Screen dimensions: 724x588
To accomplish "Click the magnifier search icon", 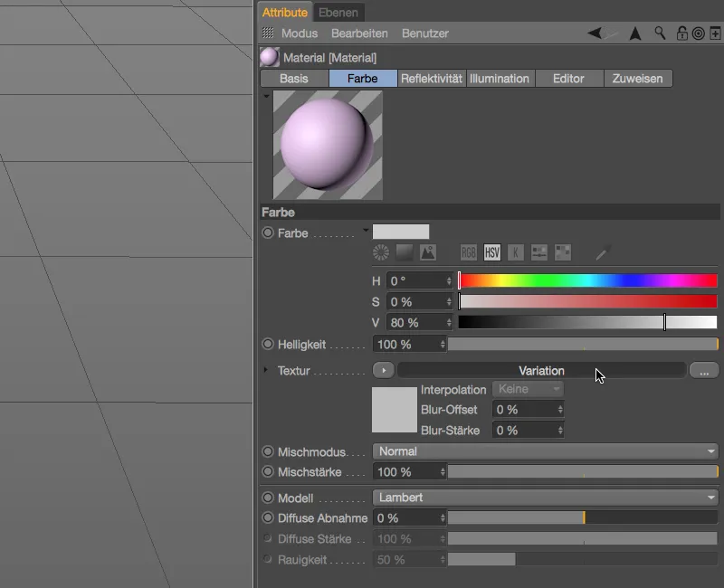I will coord(661,33).
